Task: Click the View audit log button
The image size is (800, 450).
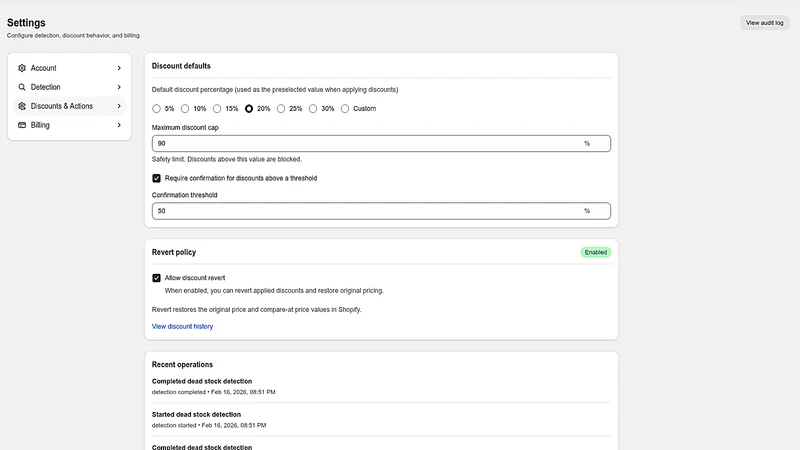Action: click(764, 23)
